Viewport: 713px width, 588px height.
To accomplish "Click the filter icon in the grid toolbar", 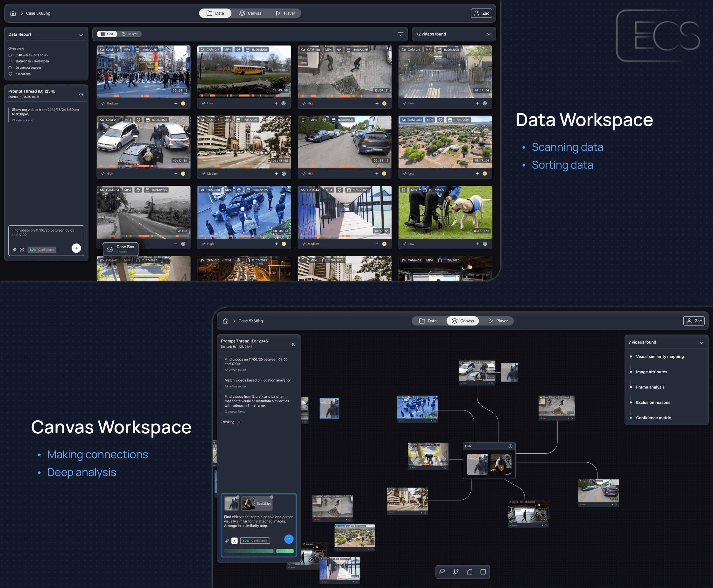I will (400, 34).
